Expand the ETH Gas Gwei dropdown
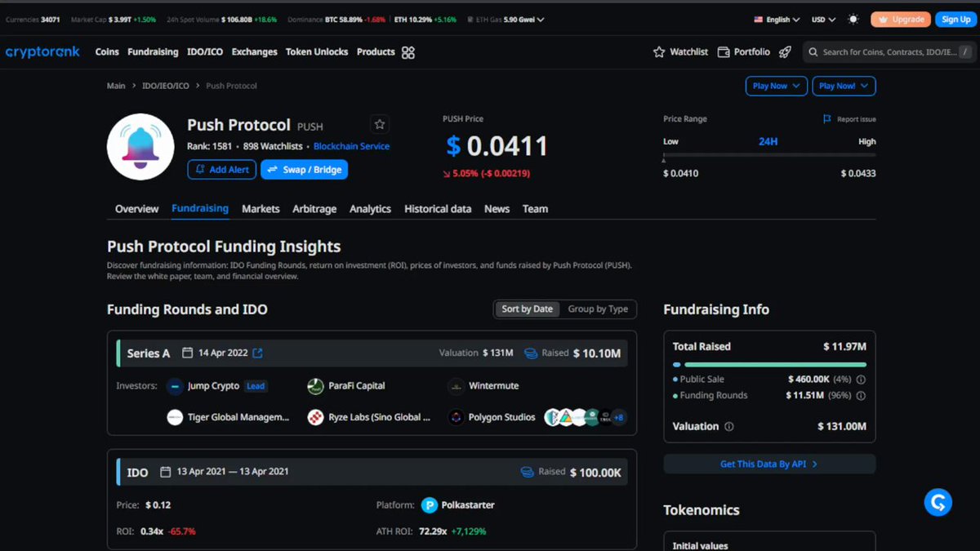 pos(508,20)
